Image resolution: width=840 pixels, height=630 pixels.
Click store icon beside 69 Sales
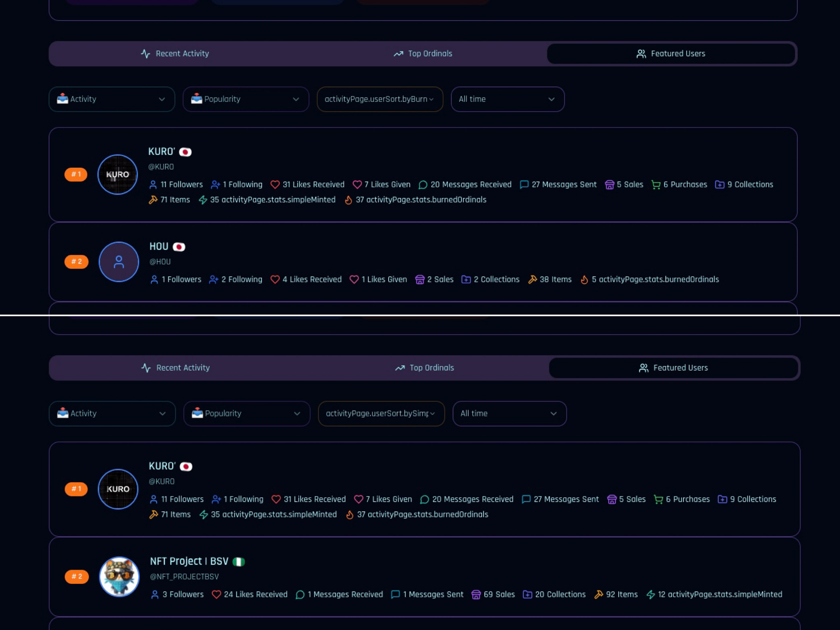[x=476, y=594]
